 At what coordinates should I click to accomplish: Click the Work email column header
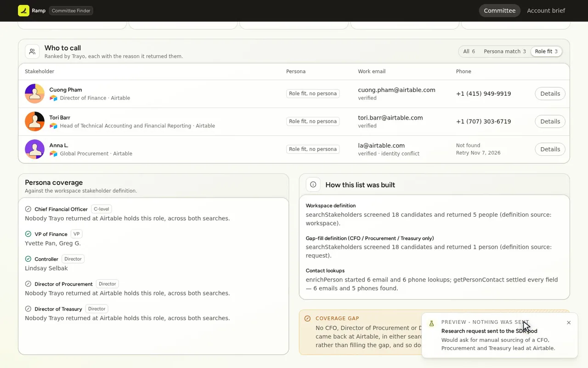(x=372, y=71)
